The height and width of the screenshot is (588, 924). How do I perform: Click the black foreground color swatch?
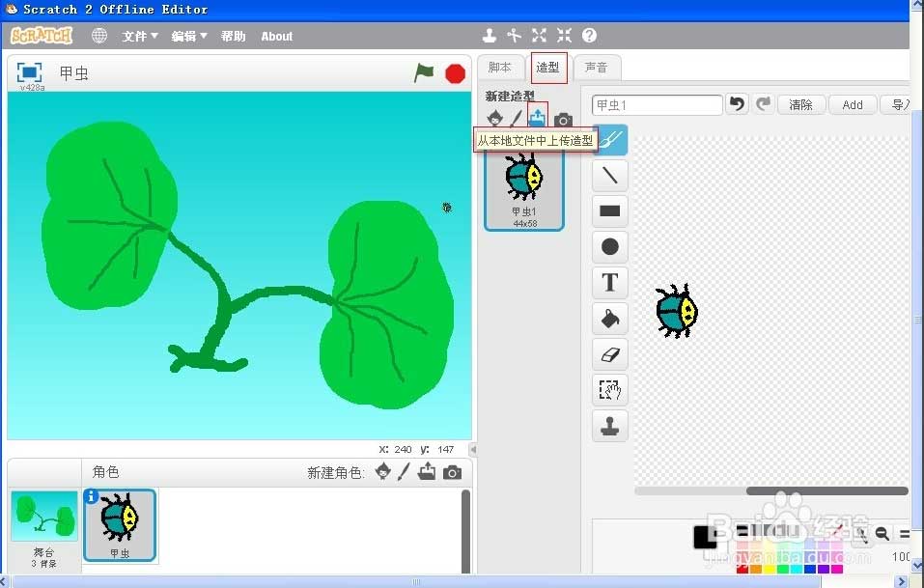click(704, 537)
